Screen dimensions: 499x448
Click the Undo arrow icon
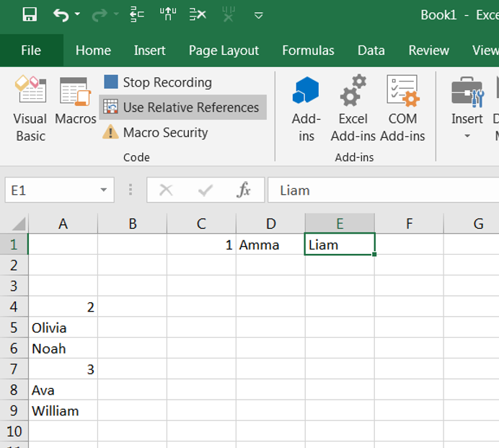[x=61, y=14]
